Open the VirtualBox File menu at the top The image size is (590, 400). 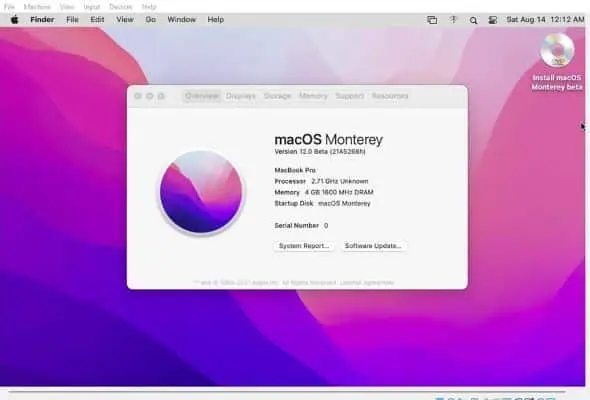click(9, 7)
